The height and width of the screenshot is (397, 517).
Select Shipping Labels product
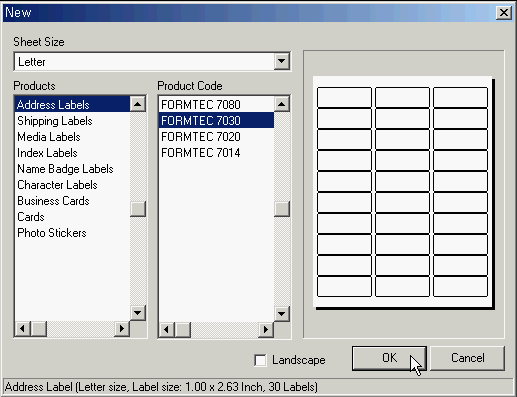tap(72, 121)
